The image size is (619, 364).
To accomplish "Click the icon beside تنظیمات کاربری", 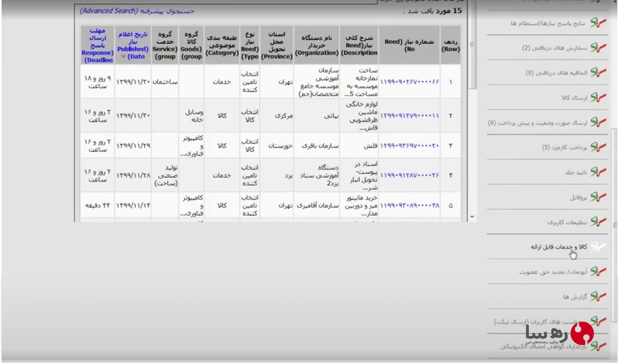I will click(x=598, y=222).
